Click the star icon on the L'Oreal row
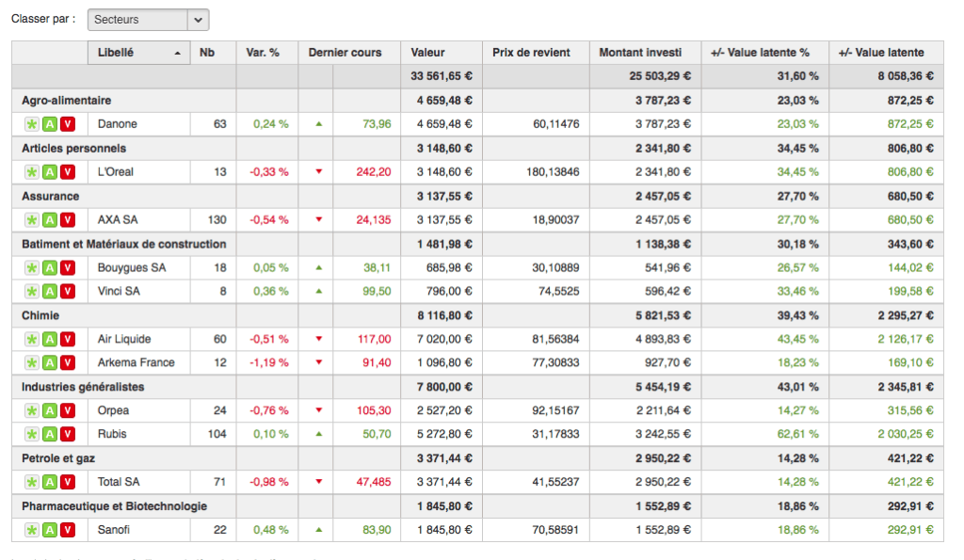 32,172
